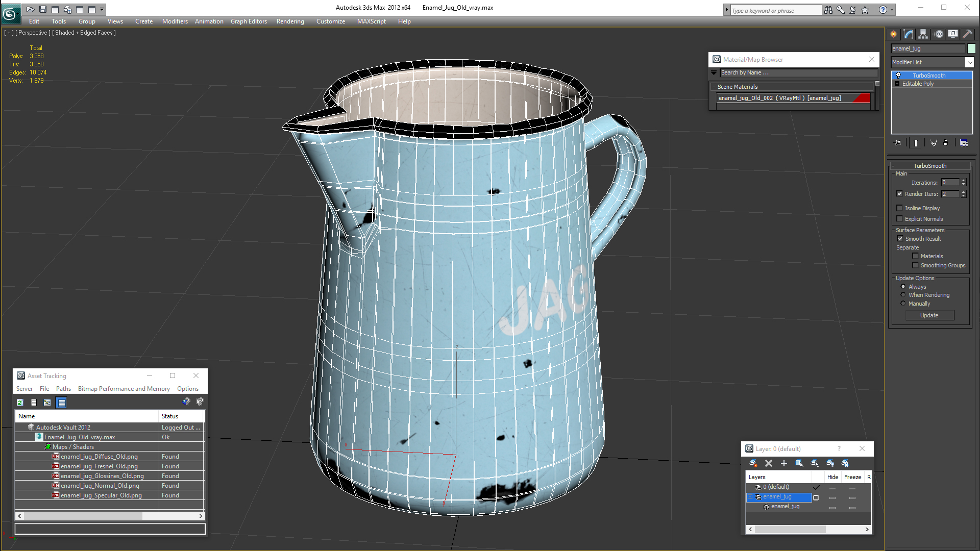The width and height of the screenshot is (980, 551).
Task: Open the Hierarchy command panel tab
Action: point(923,34)
